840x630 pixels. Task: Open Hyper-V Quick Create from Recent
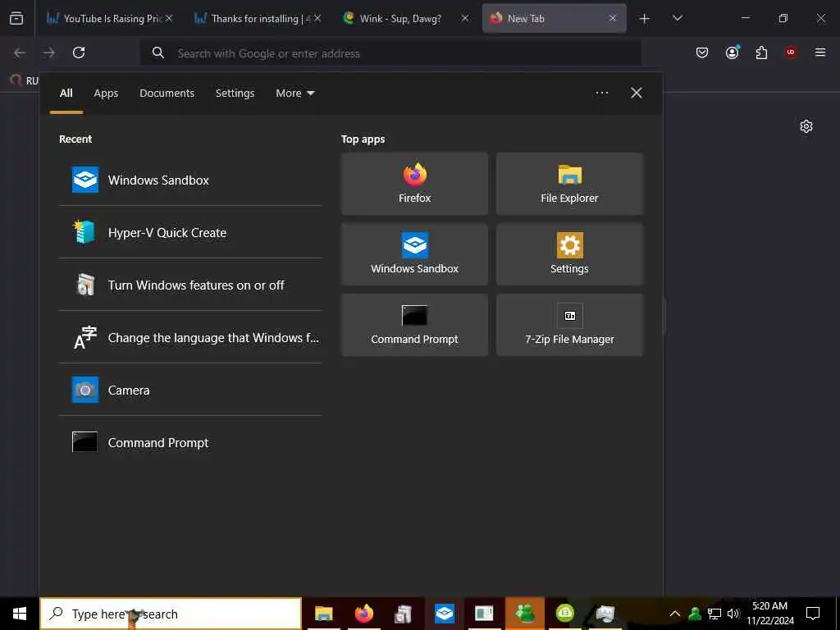[190, 232]
